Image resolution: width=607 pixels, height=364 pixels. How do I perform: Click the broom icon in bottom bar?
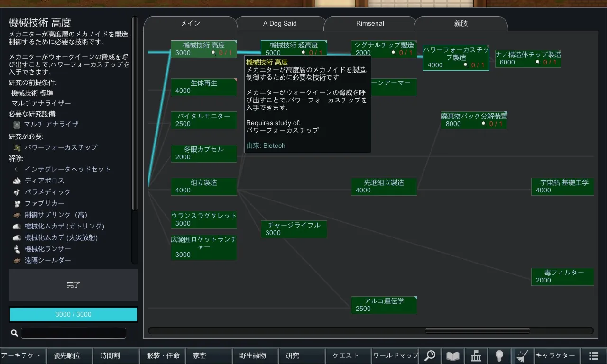[x=523, y=355]
